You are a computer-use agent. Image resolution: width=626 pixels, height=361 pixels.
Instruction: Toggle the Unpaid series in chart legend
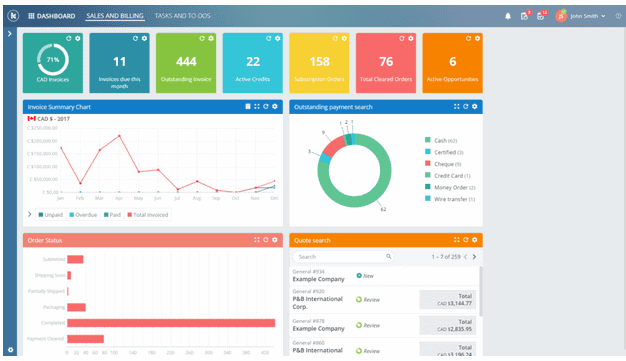point(51,215)
